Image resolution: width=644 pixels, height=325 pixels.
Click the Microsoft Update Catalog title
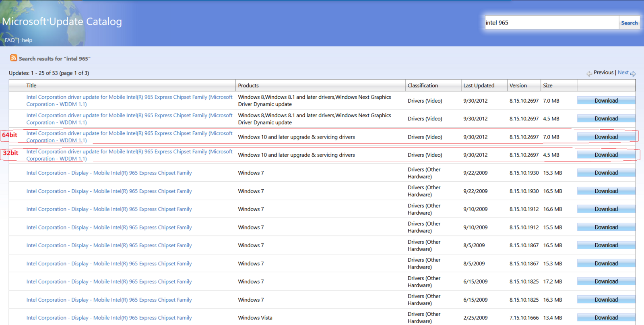click(62, 21)
